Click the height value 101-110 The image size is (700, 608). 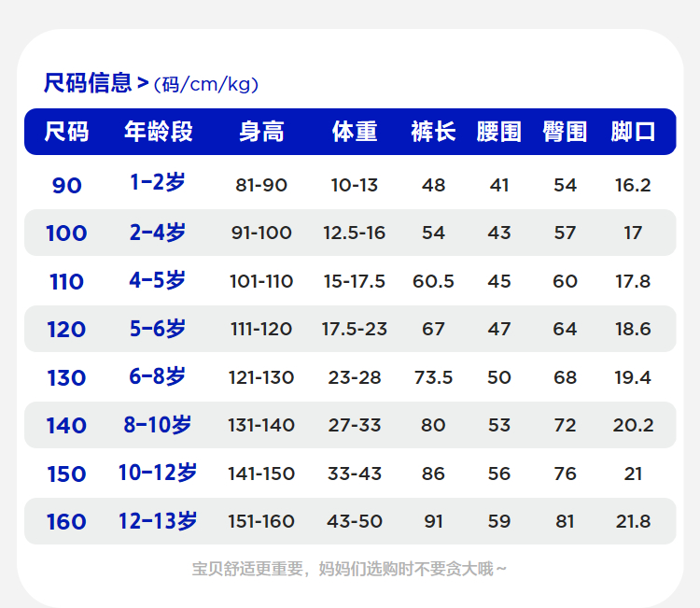point(261,281)
